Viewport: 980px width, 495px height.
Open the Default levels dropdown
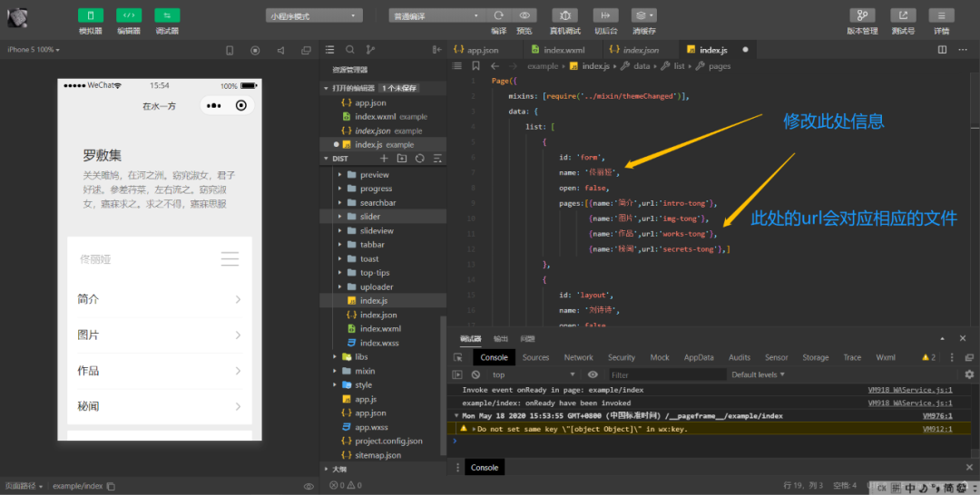[758, 374]
